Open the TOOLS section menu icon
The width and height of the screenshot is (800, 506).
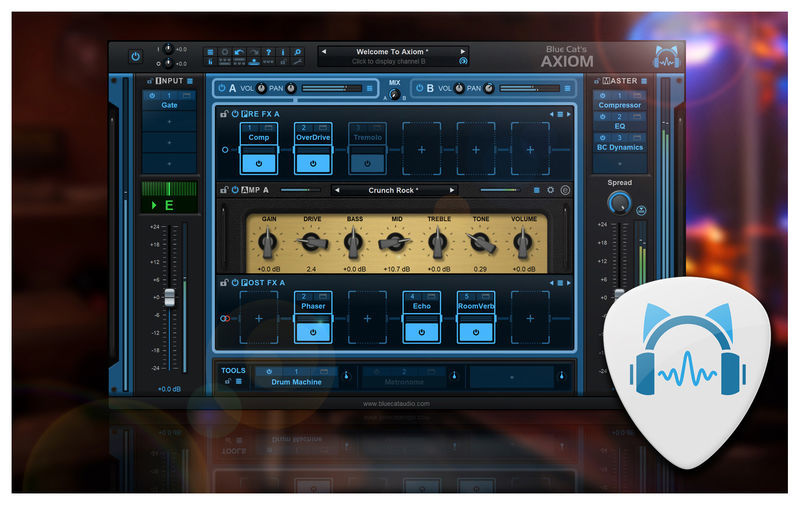(239, 381)
